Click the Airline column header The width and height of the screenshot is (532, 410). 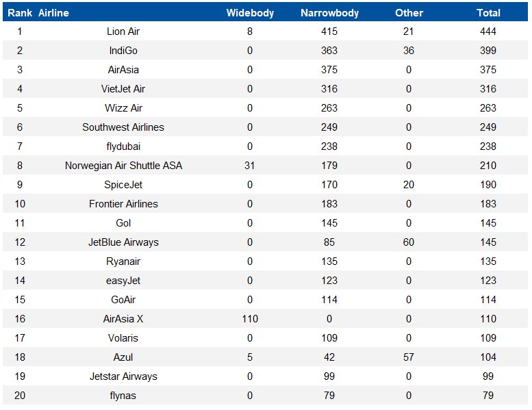tap(53, 13)
